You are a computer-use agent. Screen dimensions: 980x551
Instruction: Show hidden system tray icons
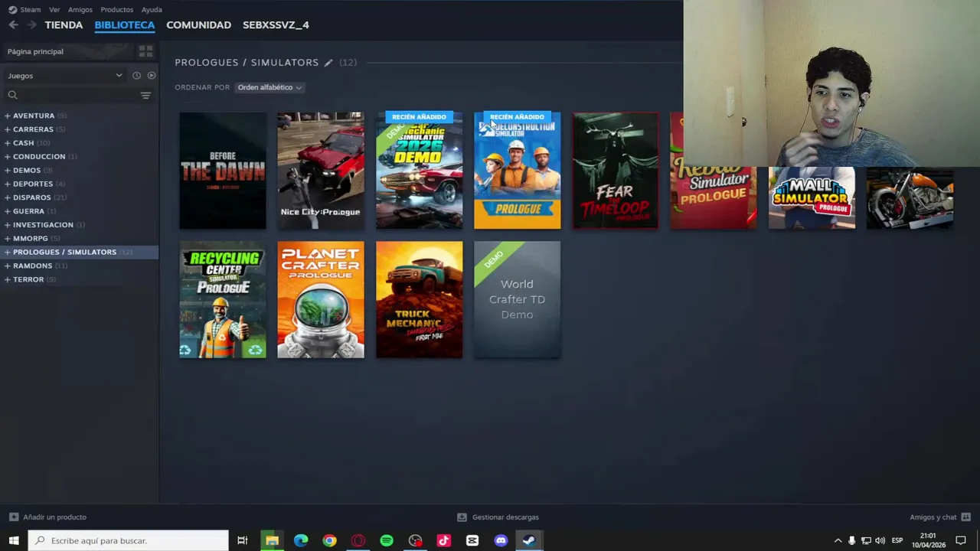click(838, 540)
